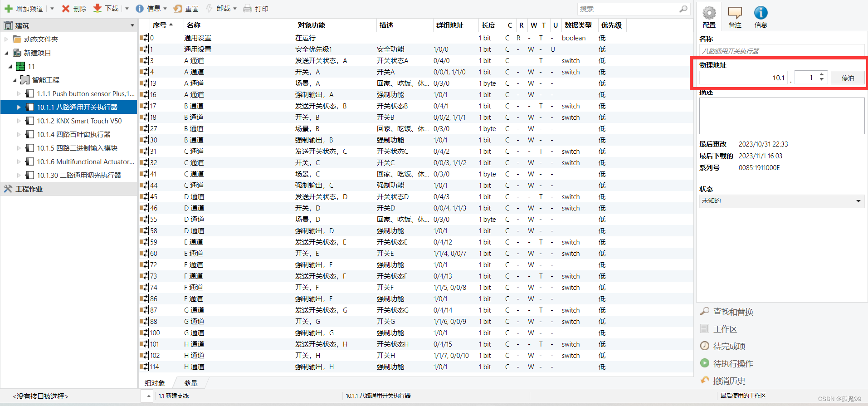This screenshot has height=406, width=868.
Task: Click the reset (重置) icon
Action: click(x=178, y=9)
